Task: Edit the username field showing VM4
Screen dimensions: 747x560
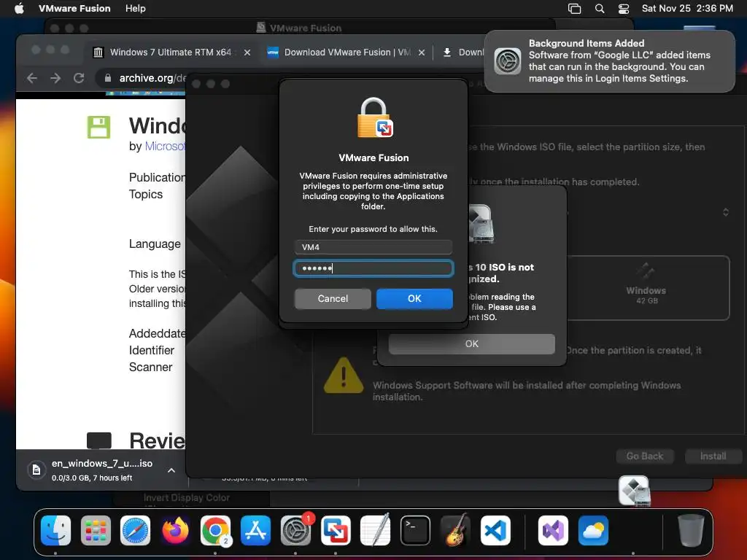Action: (373, 247)
